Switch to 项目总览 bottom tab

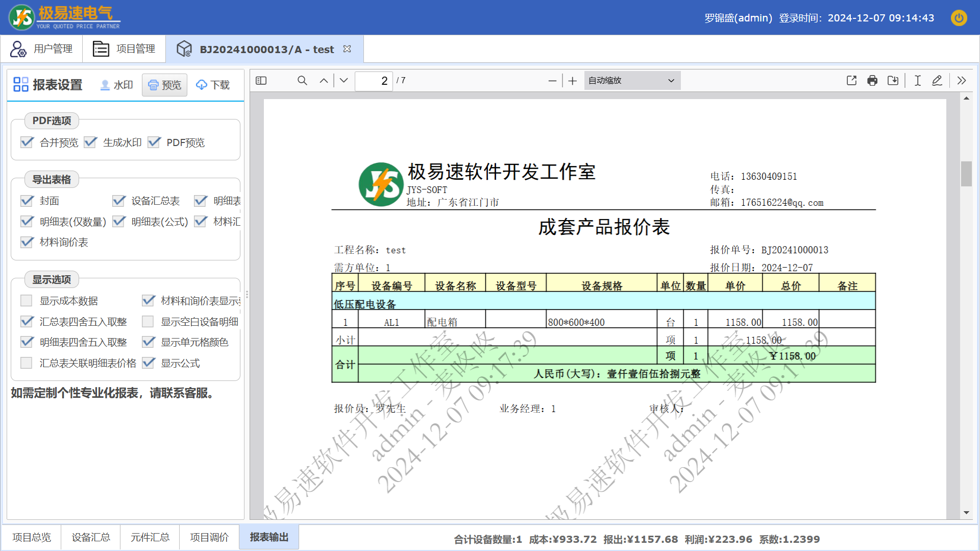pos(32,537)
